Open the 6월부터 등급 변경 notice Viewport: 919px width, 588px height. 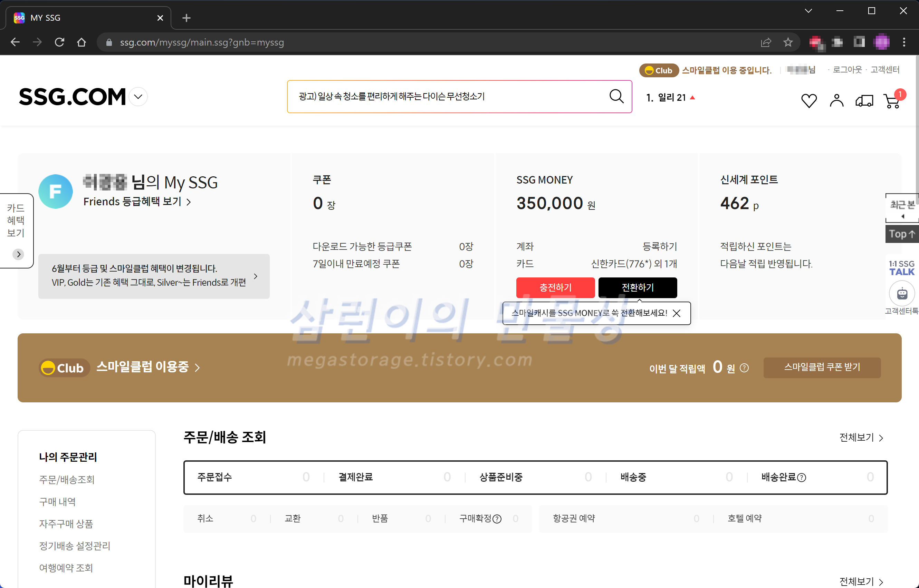(x=154, y=276)
